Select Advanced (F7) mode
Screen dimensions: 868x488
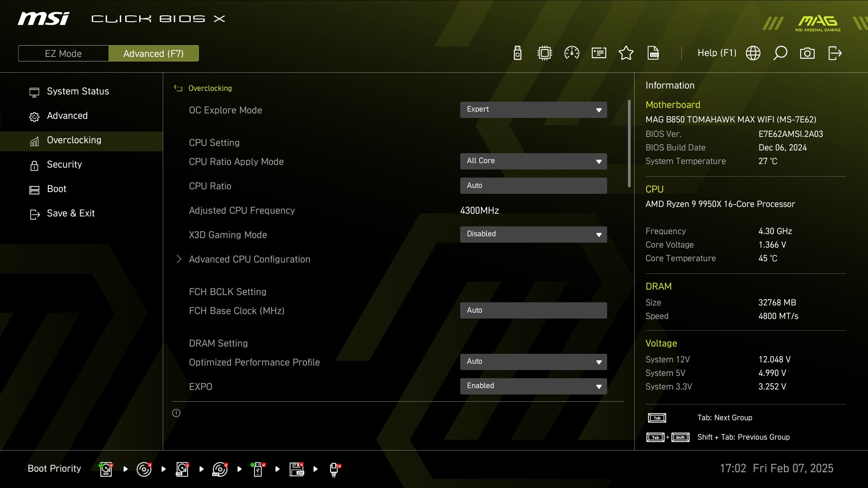(154, 53)
